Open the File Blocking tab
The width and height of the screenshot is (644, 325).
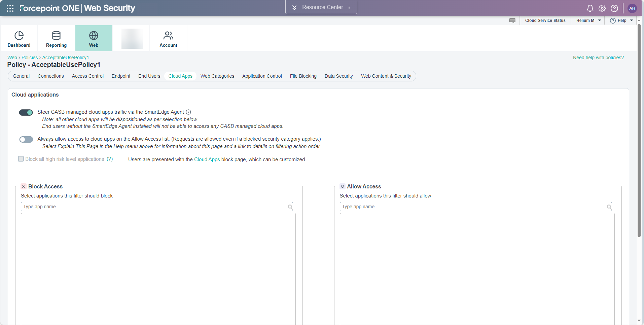click(x=303, y=76)
